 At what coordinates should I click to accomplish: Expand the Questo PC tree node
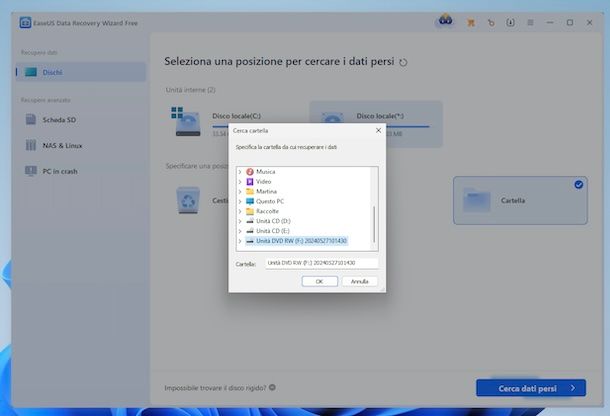(240, 201)
